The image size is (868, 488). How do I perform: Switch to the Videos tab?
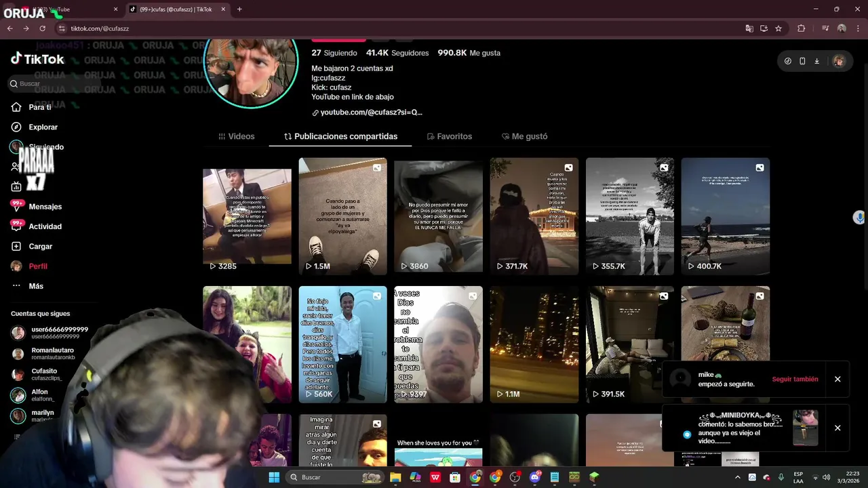(x=237, y=136)
